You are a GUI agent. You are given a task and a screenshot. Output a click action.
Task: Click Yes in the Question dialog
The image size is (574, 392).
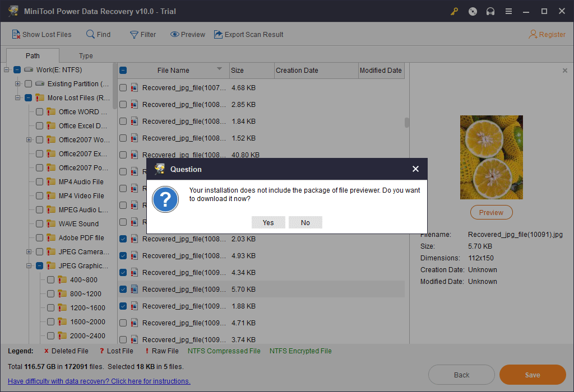click(x=269, y=222)
